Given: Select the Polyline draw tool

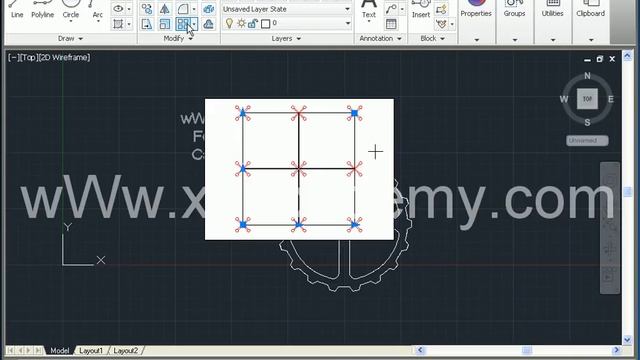Looking at the screenshot, I should 42,10.
